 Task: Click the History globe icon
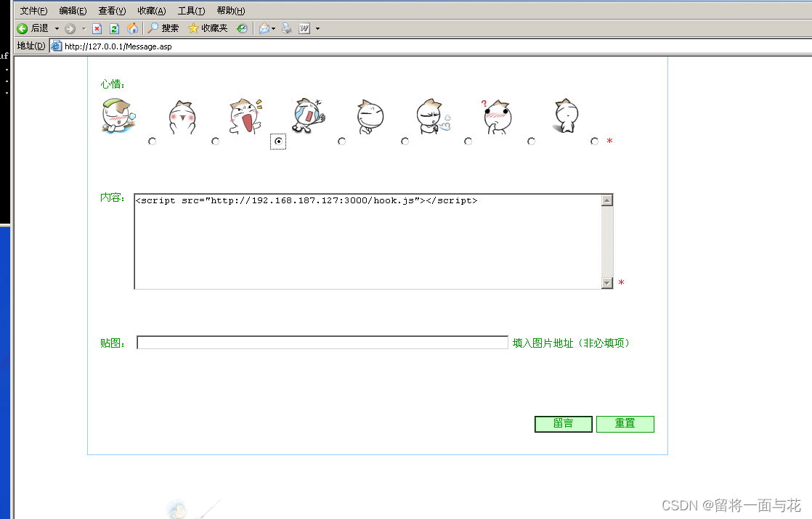coord(242,28)
